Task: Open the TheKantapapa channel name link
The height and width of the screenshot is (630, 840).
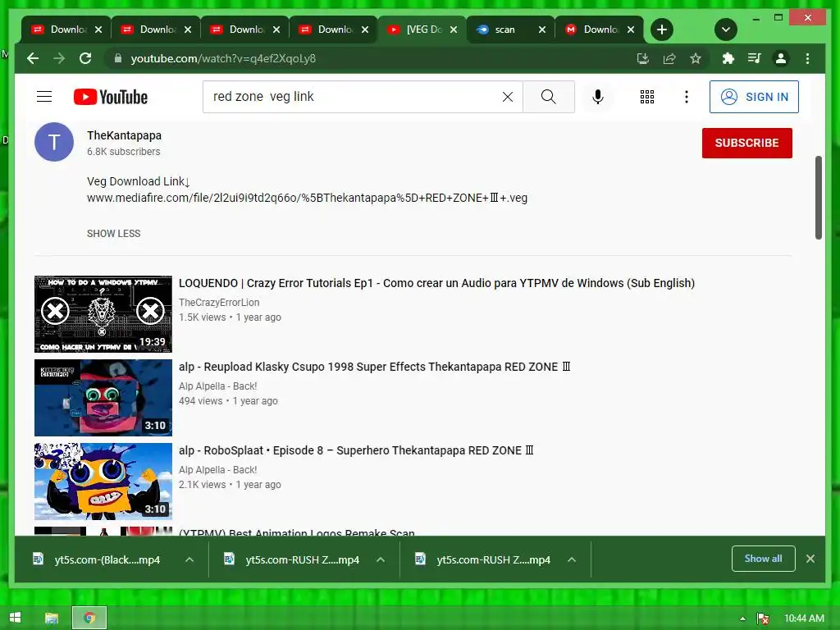Action: (x=125, y=135)
